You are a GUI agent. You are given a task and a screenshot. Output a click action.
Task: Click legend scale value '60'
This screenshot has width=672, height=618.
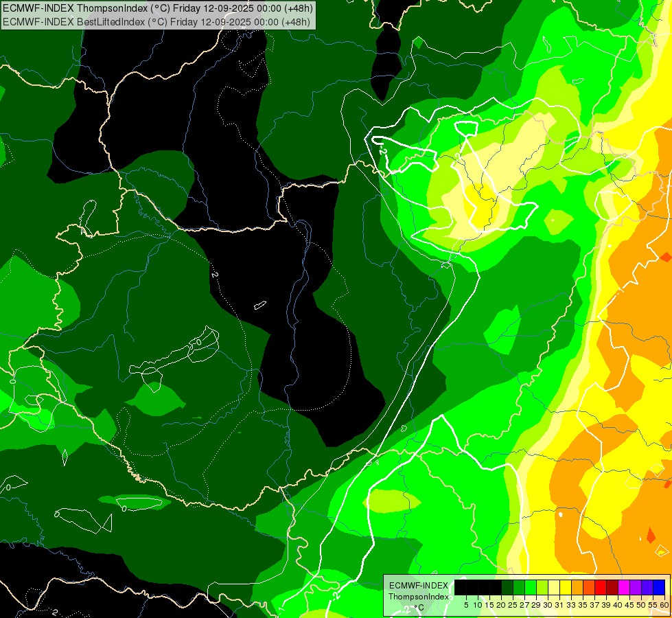[664, 605]
